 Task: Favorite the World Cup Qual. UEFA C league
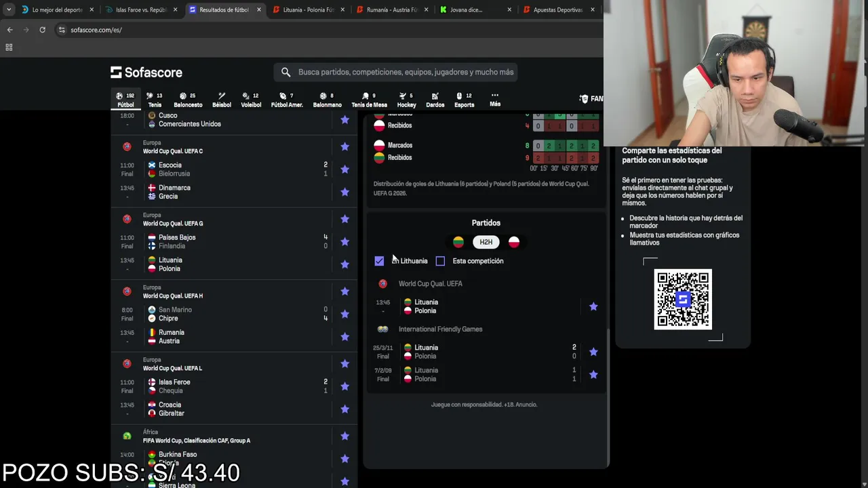344,146
